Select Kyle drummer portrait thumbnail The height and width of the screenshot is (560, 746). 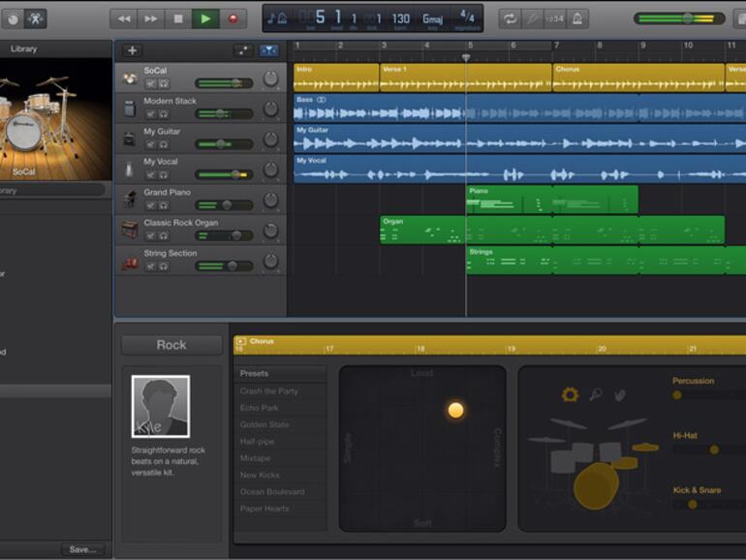pyautogui.click(x=160, y=406)
